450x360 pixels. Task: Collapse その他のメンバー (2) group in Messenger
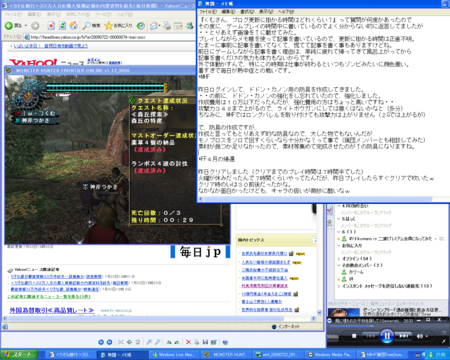pos(339,265)
